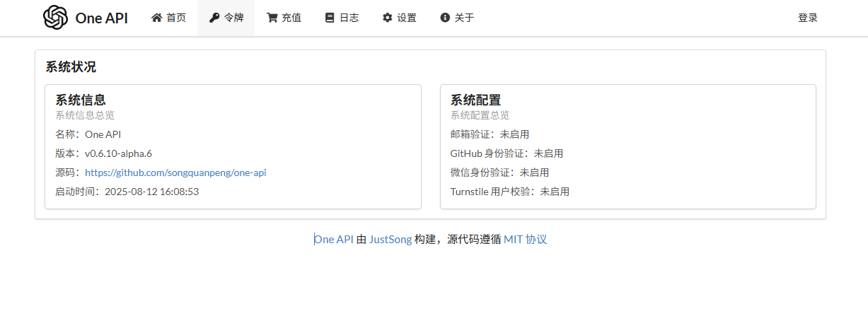Click the 登录 button in header
Viewport: 868px width, 316px height.
[x=808, y=18]
